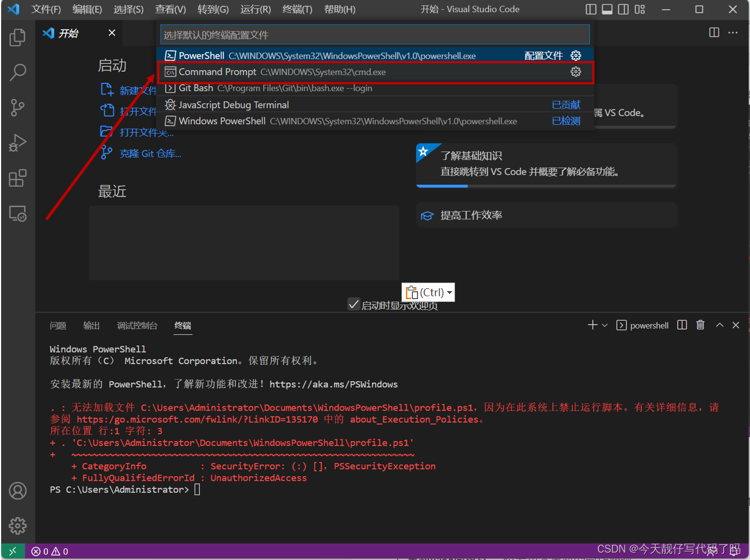This screenshot has height=560, width=750.
Task: Click errors and warnings count in status bar
Action: pos(50,551)
